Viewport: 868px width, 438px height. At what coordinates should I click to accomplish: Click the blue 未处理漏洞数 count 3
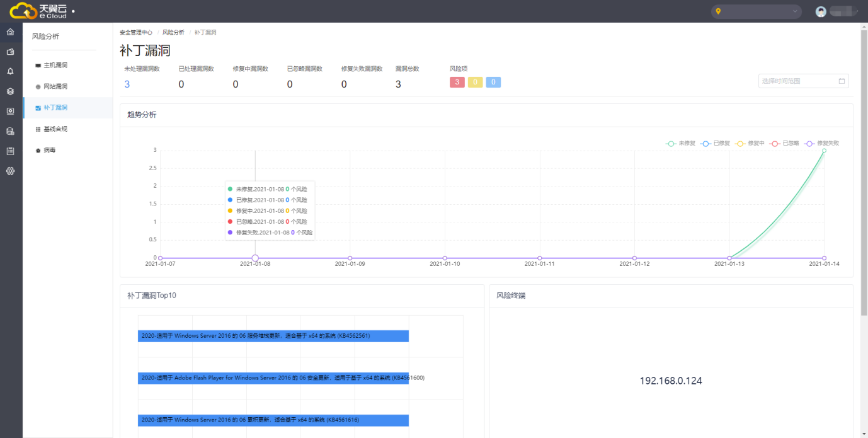click(x=127, y=84)
